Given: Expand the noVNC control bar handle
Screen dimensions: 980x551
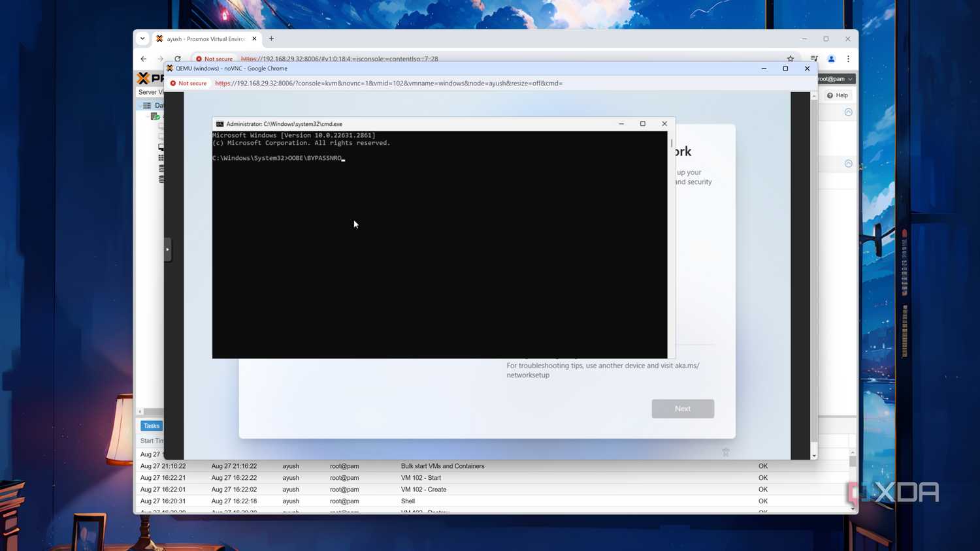Looking at the screenshot, I should pyautogui.click(x=167, y=249).
